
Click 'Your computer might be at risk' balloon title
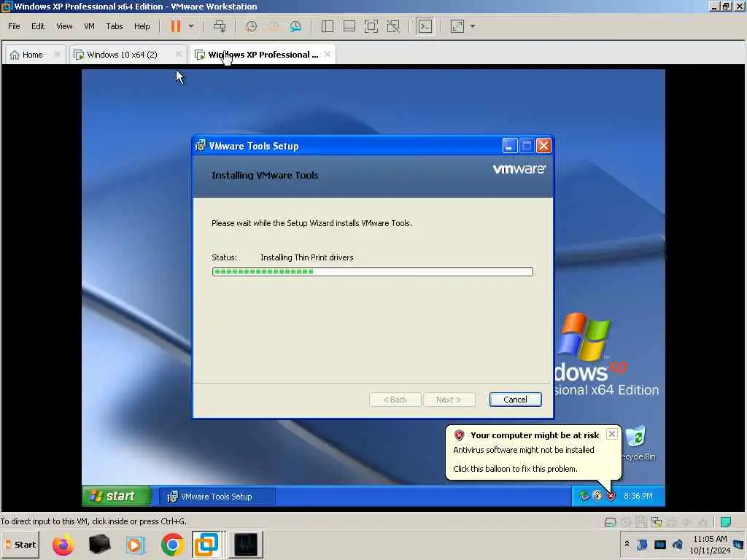pos(535,435)
